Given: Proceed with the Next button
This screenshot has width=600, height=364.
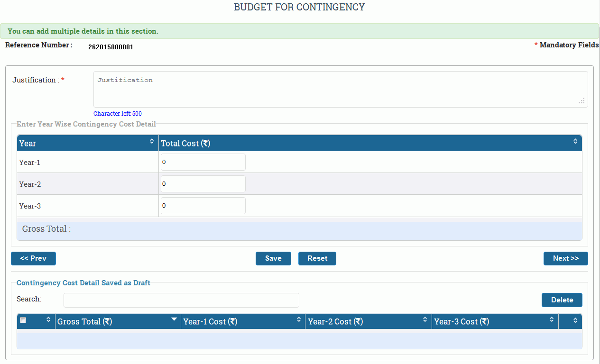Looking at the screenshot, I should (566, 258).
